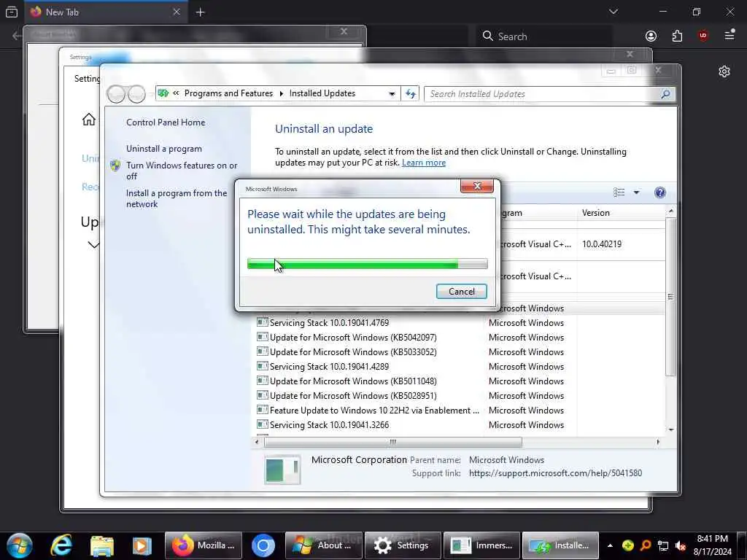Open the uBlock Origin toolbar icon
This screenshot has width=747, height=560.
tap(703, 36)
